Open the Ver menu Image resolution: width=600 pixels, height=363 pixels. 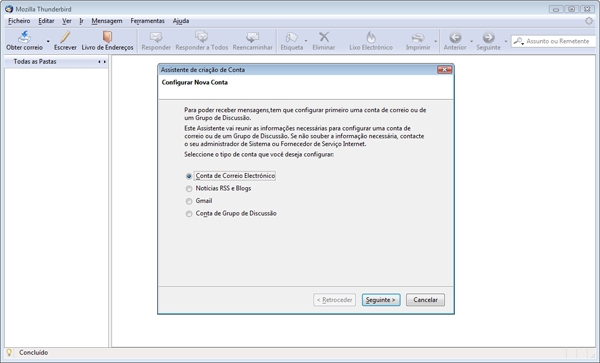pos(67,21)
